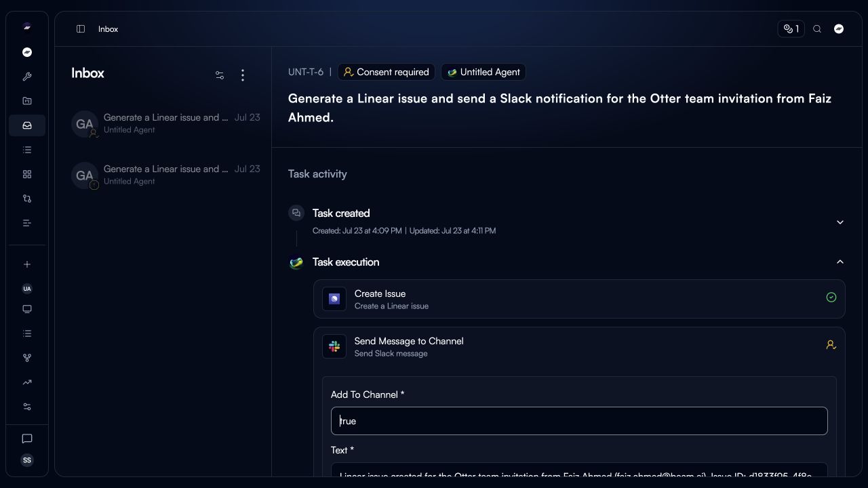Click the Task execution heading
This screenshot has width=868, height=488.
[346, 262]
